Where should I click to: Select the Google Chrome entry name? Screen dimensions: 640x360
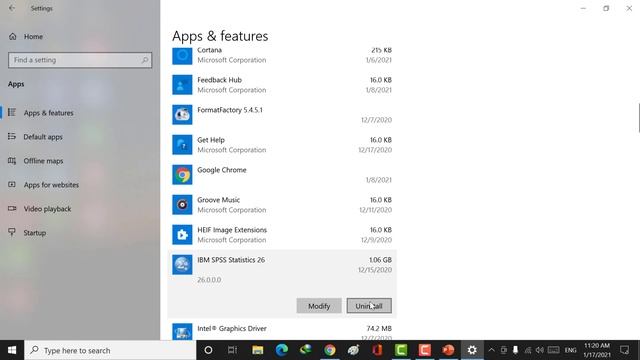222,170
